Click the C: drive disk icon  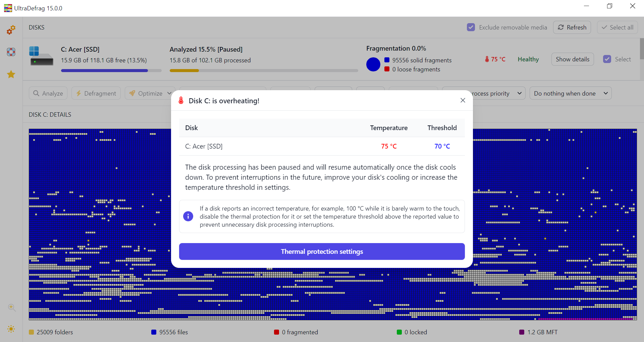pos(41,56)
